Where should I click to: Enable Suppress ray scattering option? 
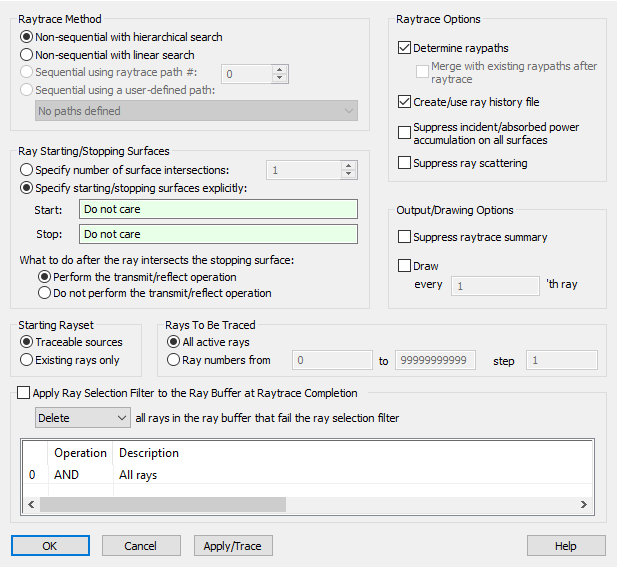405,163
